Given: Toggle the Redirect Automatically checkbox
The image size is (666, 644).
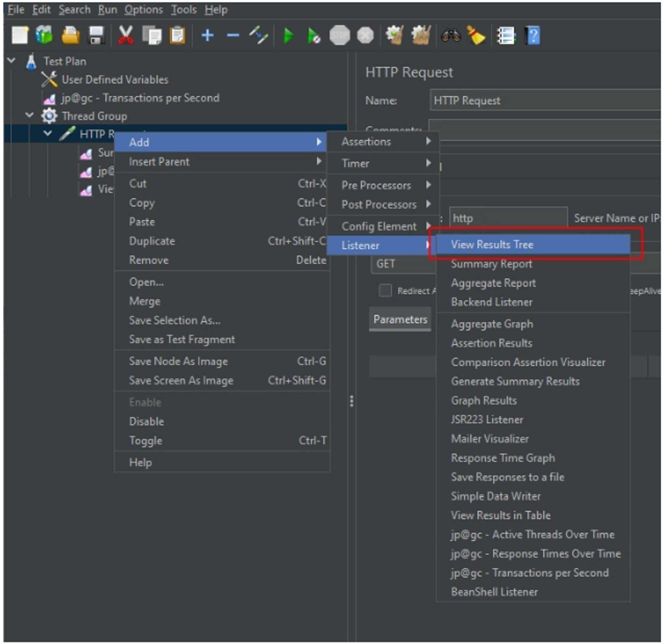Looking at the screenshot, I should [385, 291].
